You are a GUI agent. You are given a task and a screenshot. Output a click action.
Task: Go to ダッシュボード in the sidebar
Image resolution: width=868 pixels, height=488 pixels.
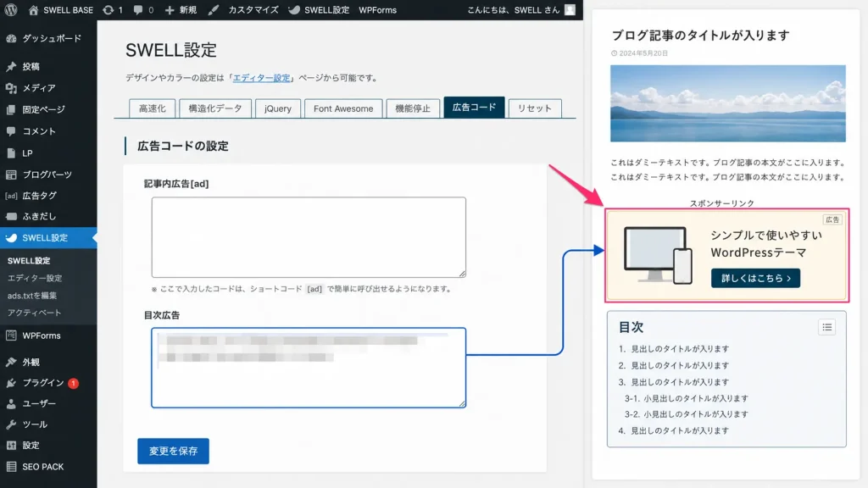(x=52, y=38)
